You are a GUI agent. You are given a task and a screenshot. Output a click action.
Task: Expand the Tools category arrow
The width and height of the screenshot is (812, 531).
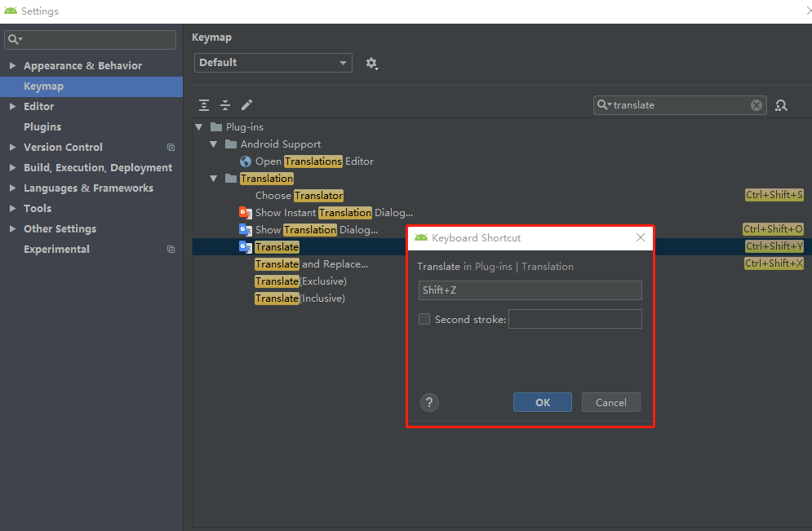point(12,209)
